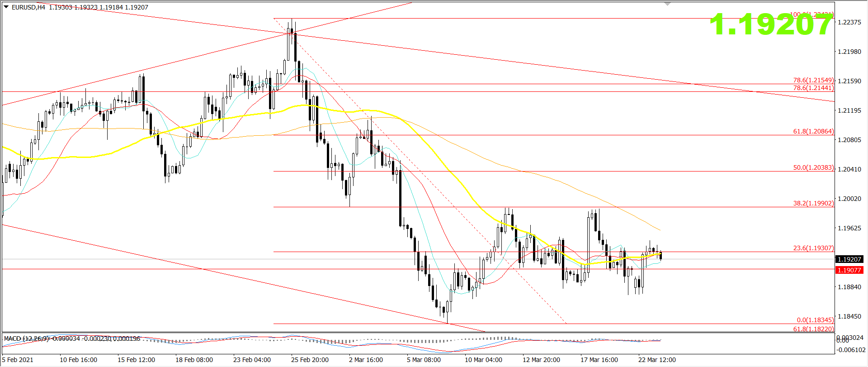Viewport: 868px width, 367px height.
Task: Click the 17 Mar 16:00 time label
Action: click(x=599, y=360)
